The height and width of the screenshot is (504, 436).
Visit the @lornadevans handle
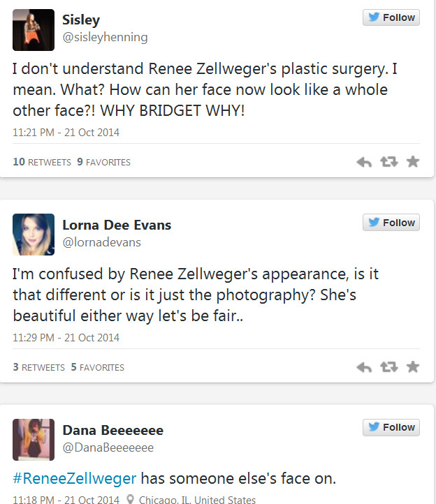click(101, 242)
